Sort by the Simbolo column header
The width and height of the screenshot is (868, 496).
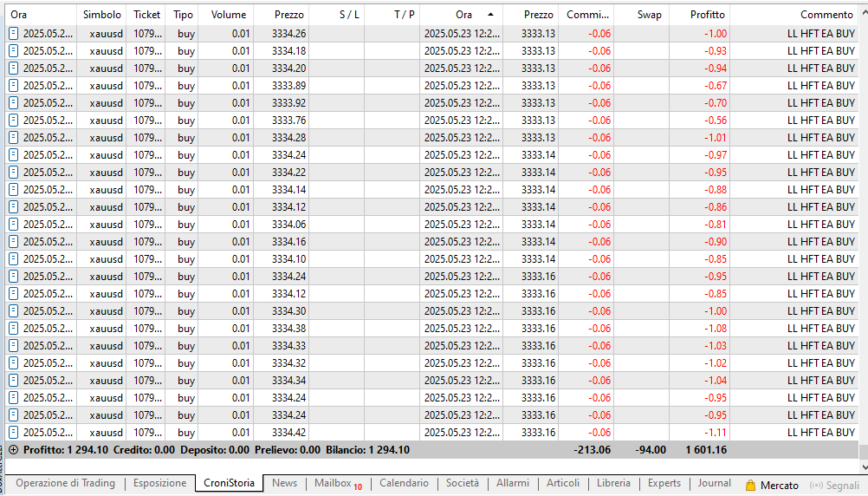[102, 15]
